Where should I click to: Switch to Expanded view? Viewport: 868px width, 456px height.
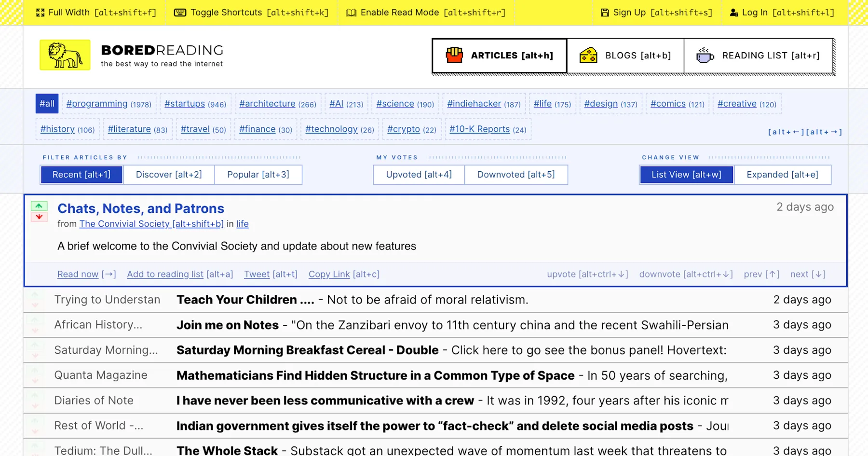tap(782, 175)
